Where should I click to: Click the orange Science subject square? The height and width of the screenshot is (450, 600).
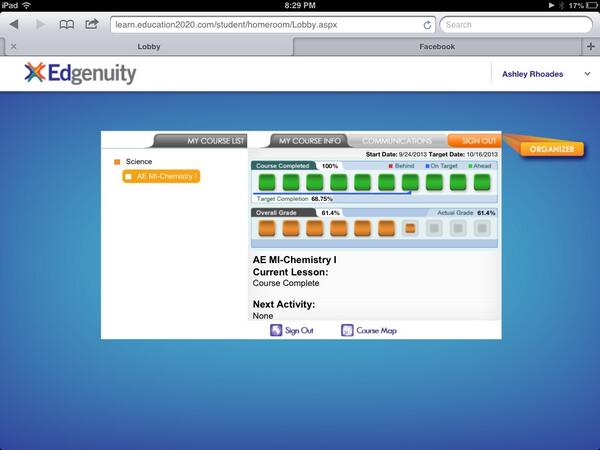[x=117, y=162]
